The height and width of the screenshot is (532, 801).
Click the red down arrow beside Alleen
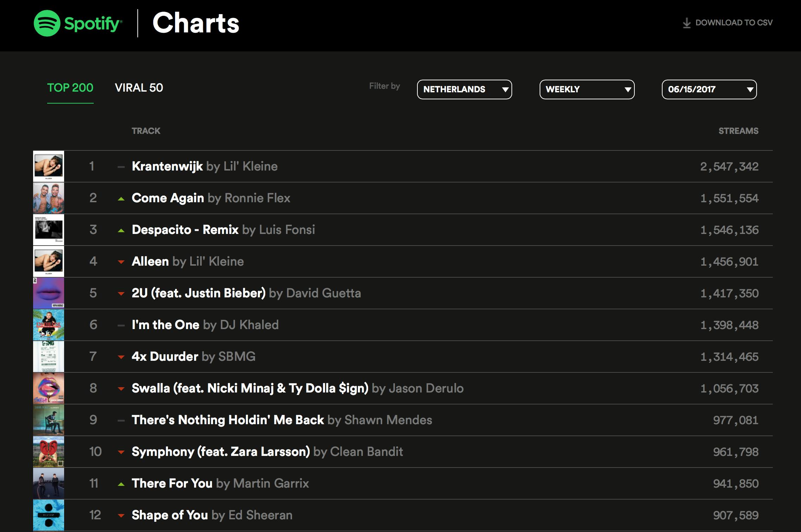[x=121, y=262]
